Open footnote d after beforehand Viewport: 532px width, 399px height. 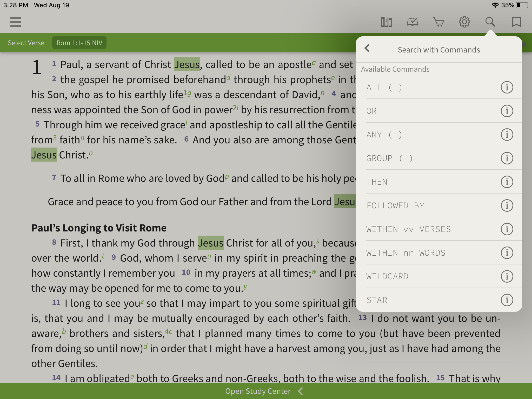click(x=228, y=77)
